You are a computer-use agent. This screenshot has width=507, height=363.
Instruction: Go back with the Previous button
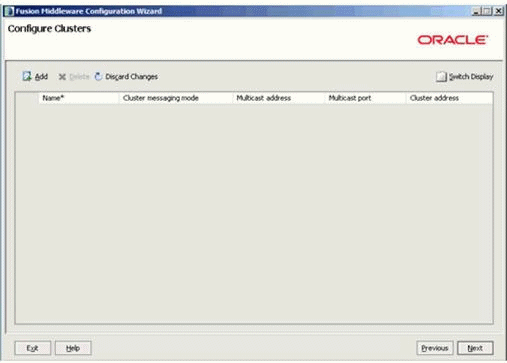pos(435,348)
